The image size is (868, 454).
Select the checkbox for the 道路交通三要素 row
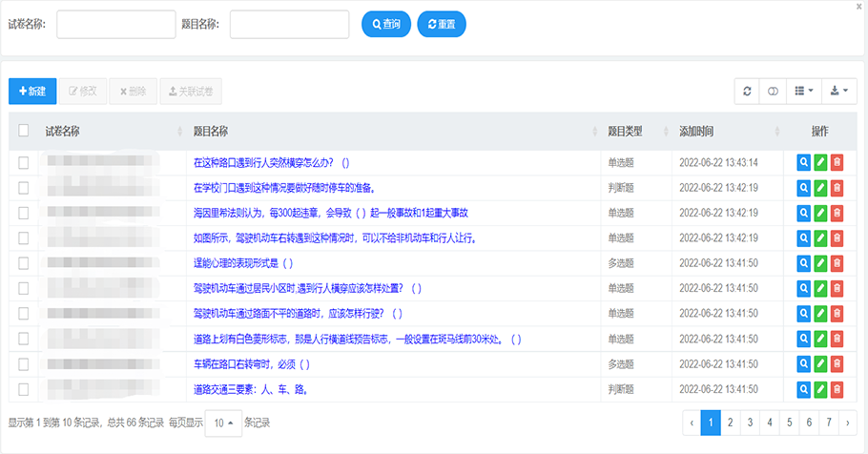coord(24,389)
